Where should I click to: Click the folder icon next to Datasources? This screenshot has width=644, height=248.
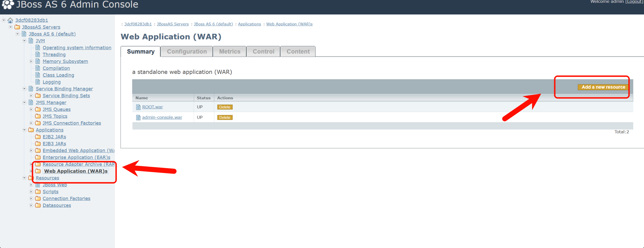coord(38,205)
